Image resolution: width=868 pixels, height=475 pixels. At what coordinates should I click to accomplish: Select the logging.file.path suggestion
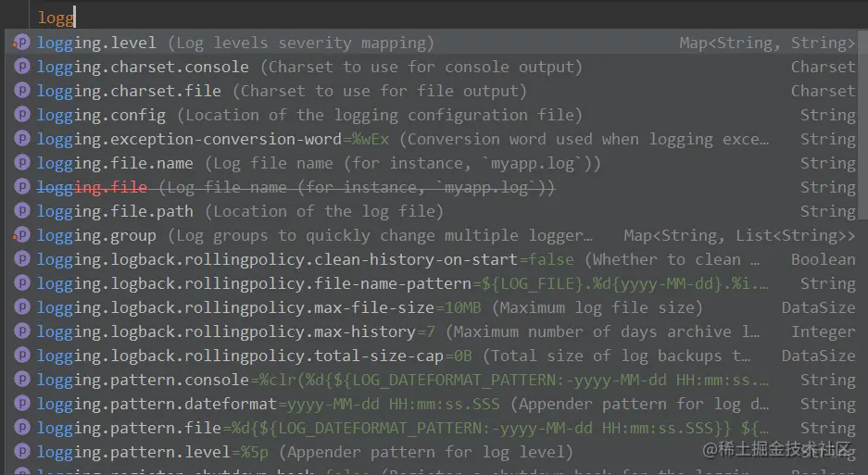[x=433, y=211]
